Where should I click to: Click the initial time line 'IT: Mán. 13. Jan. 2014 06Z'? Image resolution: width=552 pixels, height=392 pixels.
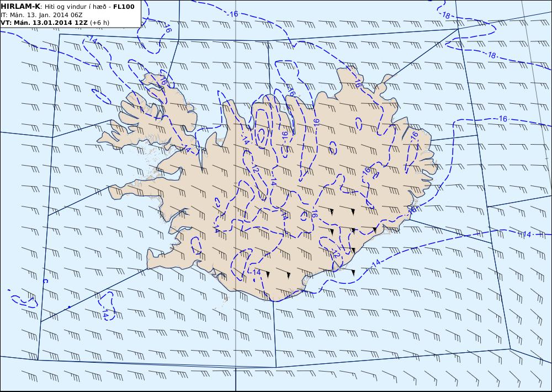41,15
